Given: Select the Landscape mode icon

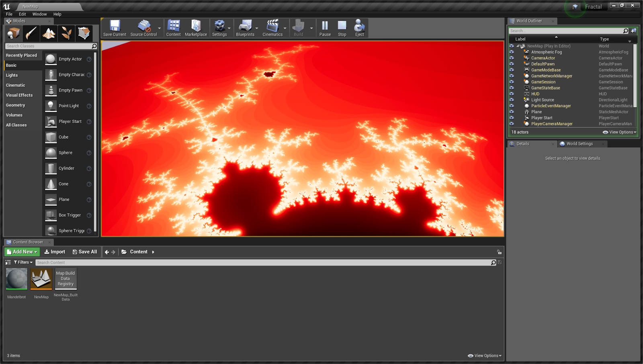Looking at the screenshot, I should (49, 33).
